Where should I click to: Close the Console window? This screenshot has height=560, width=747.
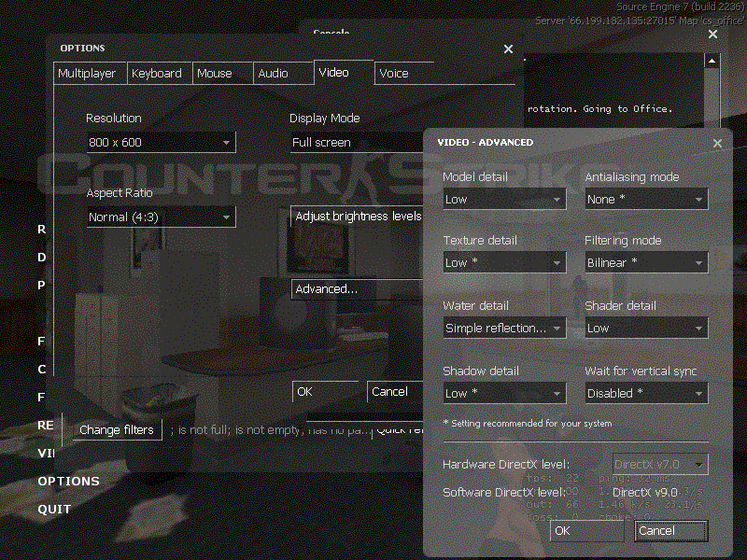tap(712, 35)
